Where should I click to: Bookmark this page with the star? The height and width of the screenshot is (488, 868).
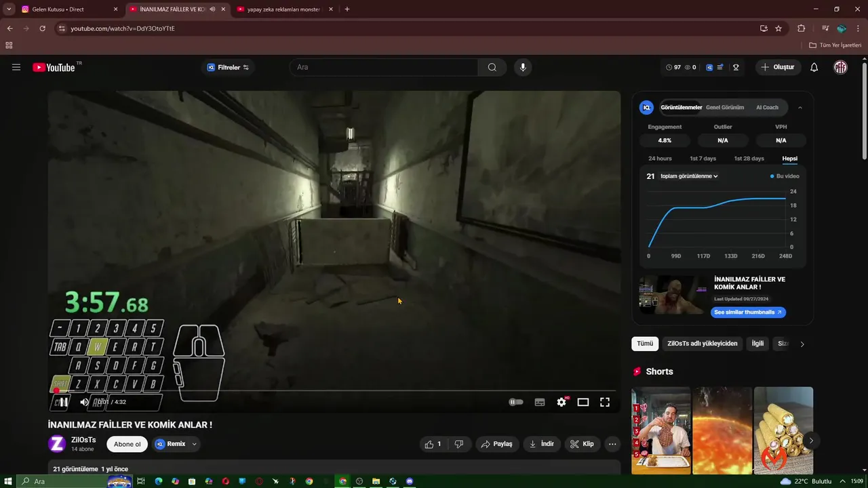[x=778, y=28]
